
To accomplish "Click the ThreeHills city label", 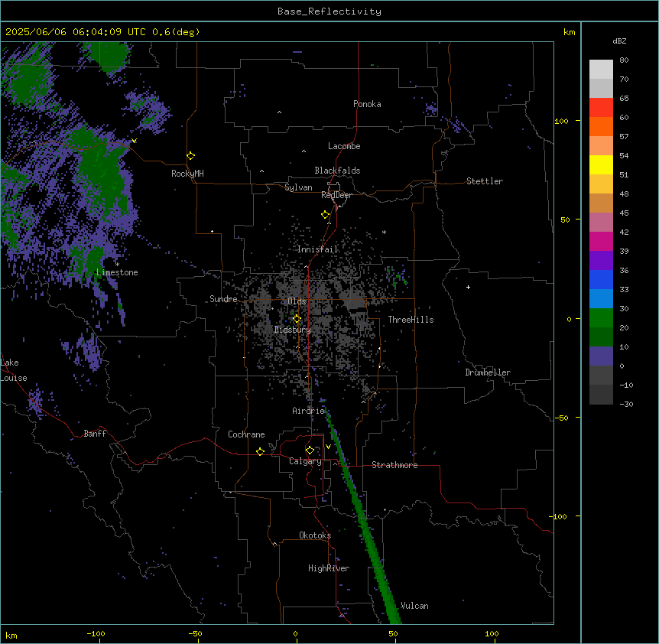I will (411, 320).
